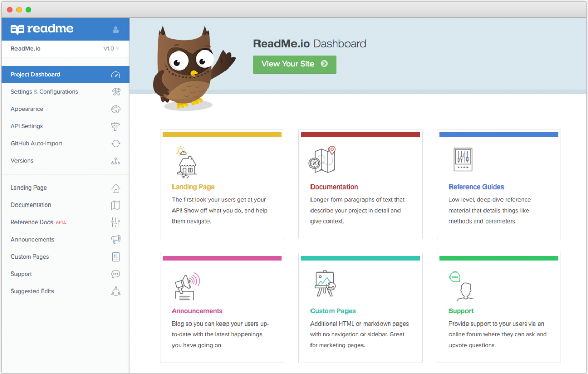This screenshot has height=374, width=588.
Task: Select the Settings & Configurations tools icon
Action: [115, 91]
